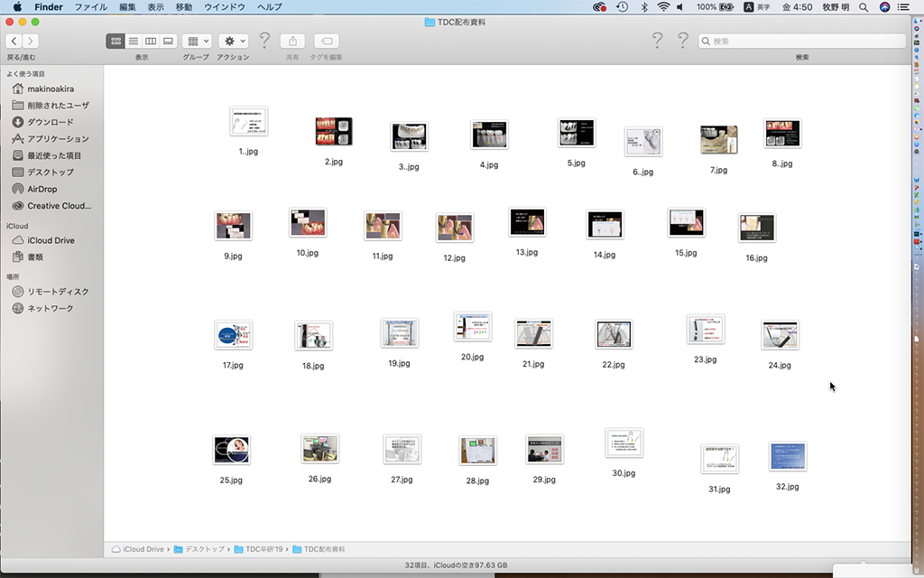924x578 pixels.
Task: Click the volume menu bar icon
Action: 680,7
